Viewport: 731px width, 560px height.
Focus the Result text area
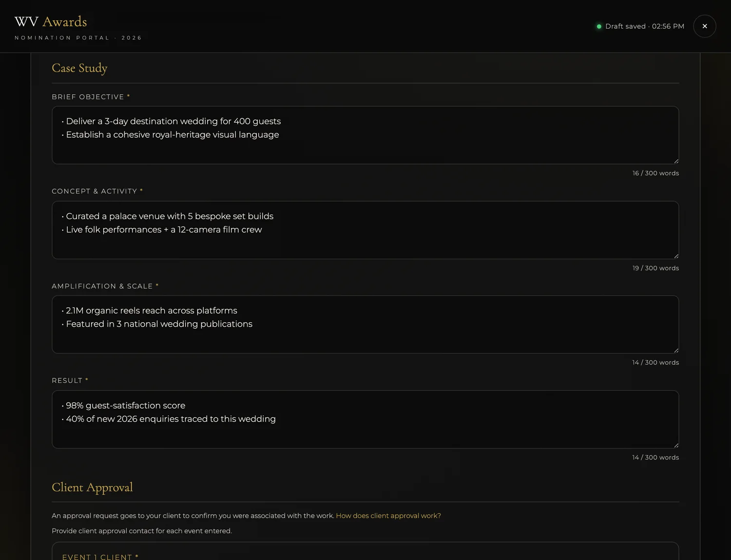click(x=365, y=419)
